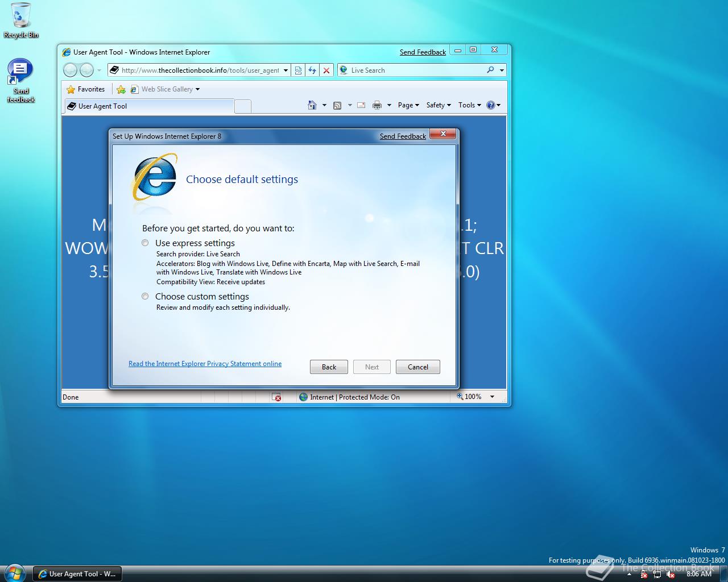728x582 pixels.
Task: Click the Add to Favorites Bar icon
Action: tap(121, 89)
